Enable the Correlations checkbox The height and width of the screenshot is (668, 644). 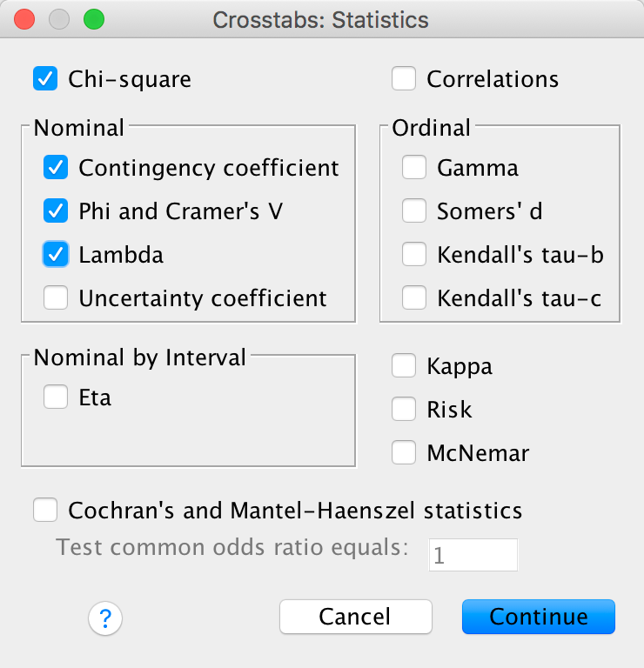click(x=404, y=79)
